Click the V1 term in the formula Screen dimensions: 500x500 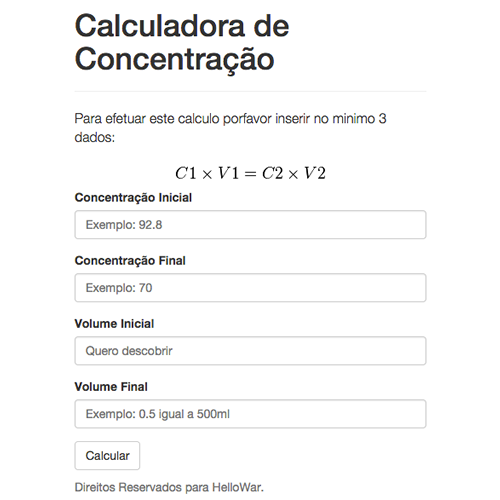point(229,173)
